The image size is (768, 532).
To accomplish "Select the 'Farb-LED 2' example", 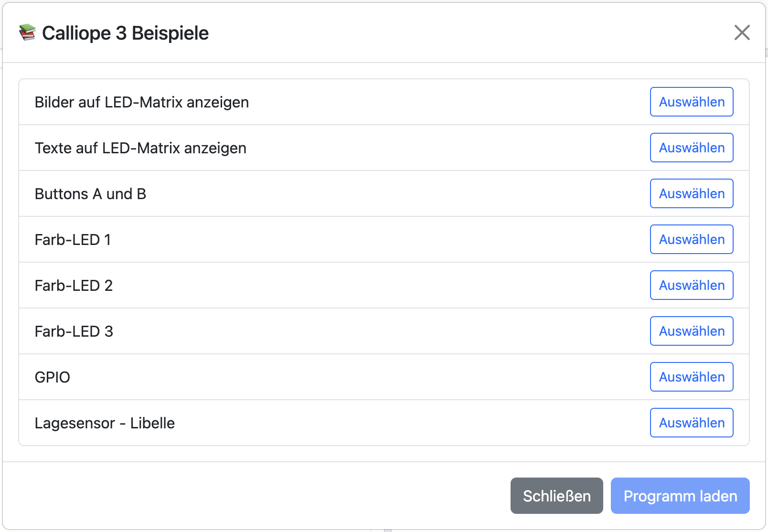I will (692, 285).
